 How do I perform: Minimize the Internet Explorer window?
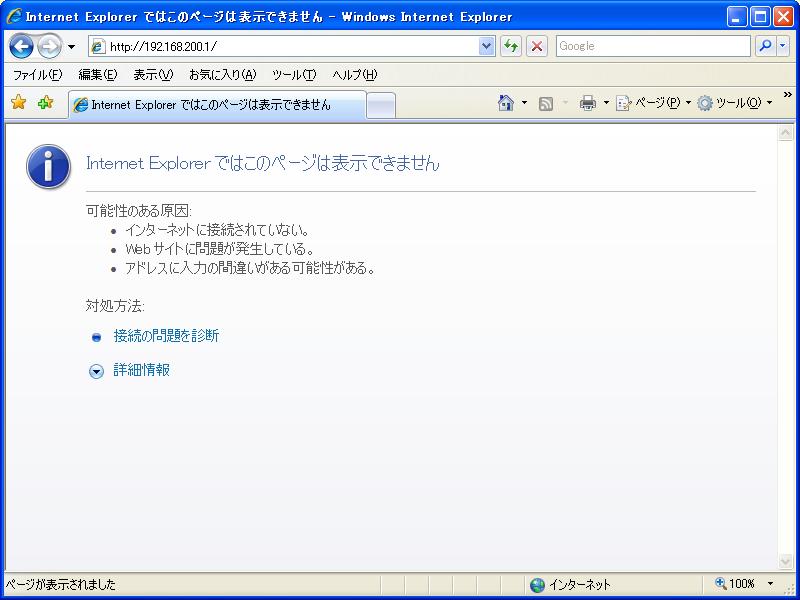[x=736, y=17]
